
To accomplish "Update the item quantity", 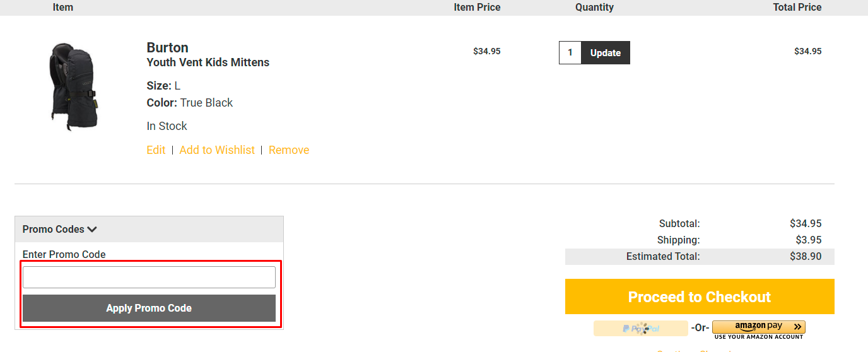I will click(x=606, y=53).
